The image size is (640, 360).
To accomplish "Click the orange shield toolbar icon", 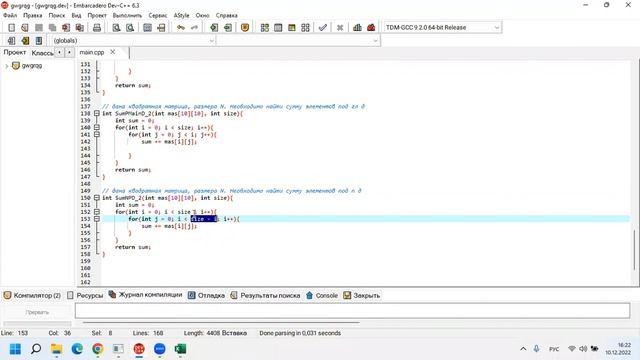I will (245, 28).
